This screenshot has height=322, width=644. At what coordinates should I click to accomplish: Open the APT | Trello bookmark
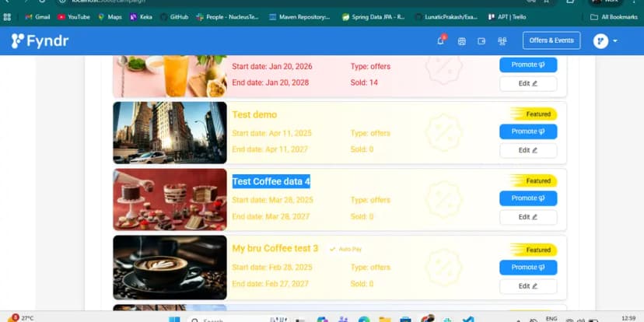(507, 17)
